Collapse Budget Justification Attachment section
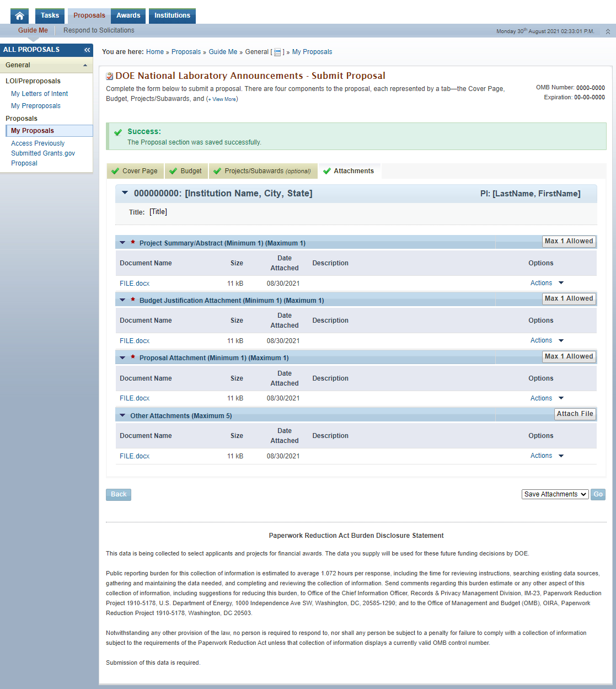616x689 pixels. (122, 300)
